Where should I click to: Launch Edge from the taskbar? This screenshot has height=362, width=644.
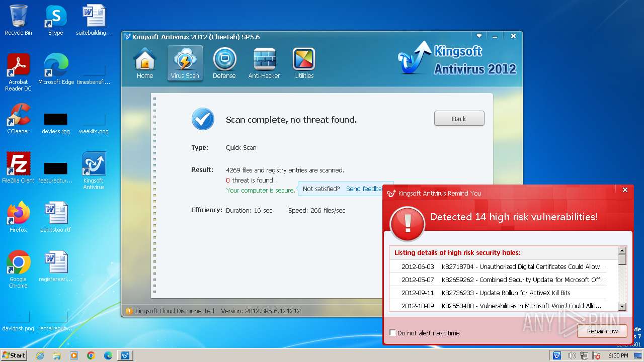tap(108, 355)
